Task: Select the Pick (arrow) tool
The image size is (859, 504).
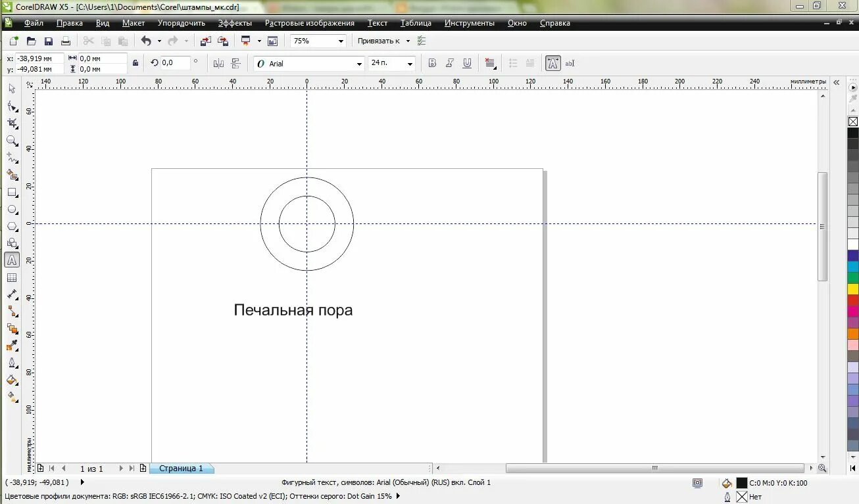Action: tap(12, 89)
